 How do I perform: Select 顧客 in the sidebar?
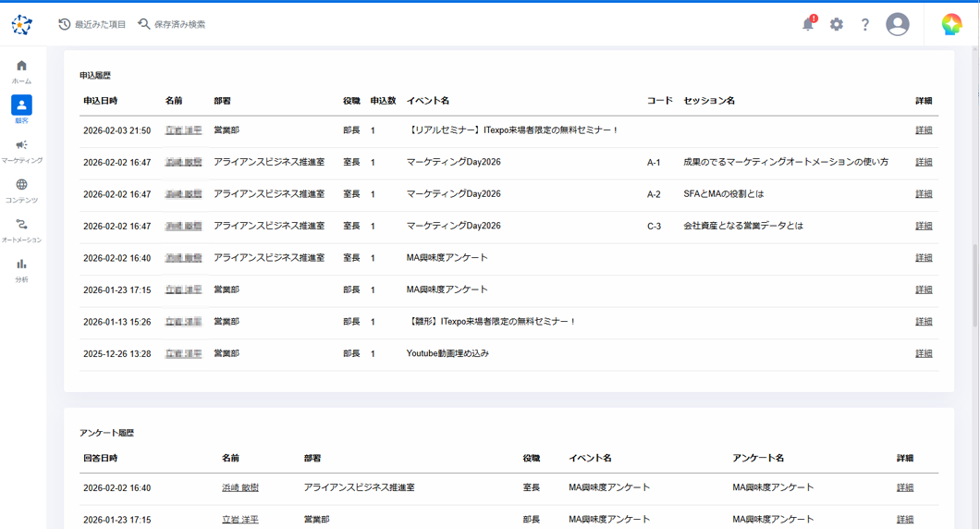21,109
